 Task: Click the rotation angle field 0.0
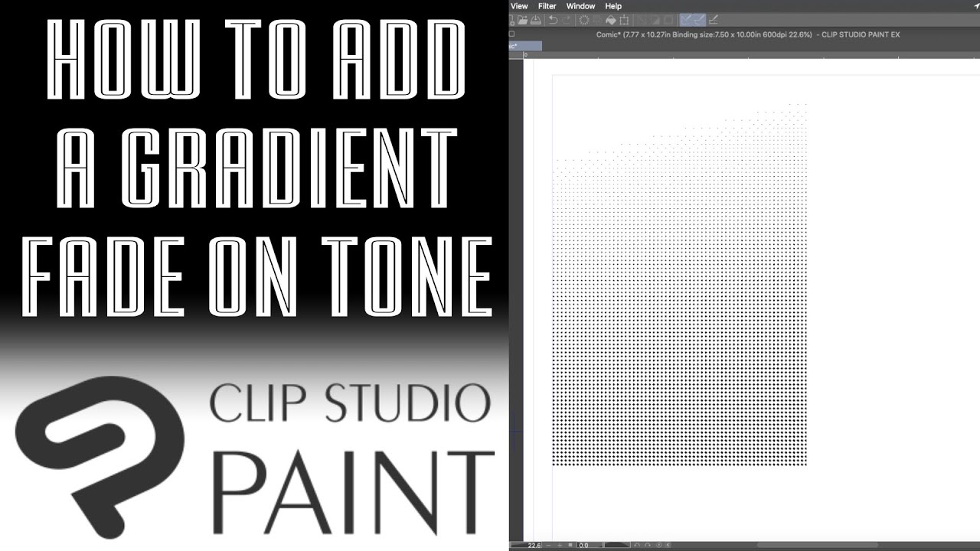[590, 545]
